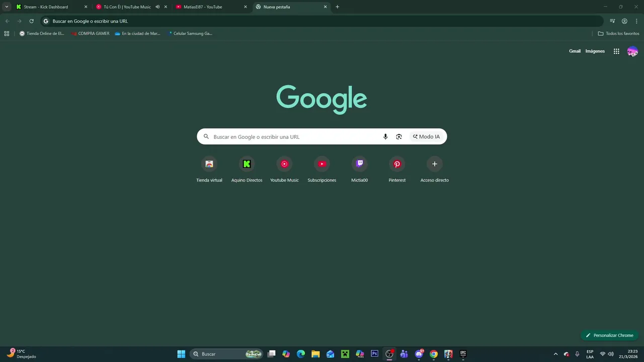Open the Gmail link
This screenshot has height=362, width=644.
click(x=575, y=51)
